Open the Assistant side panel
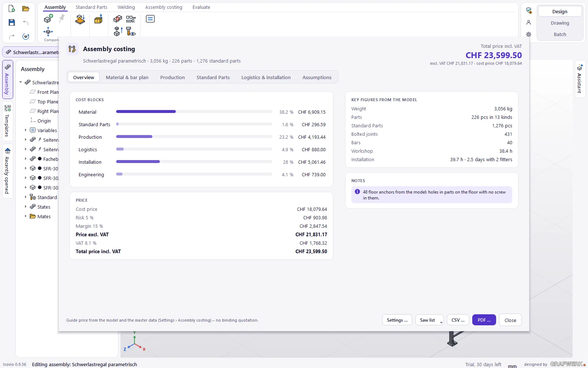588x368 pixels. (x=580, y=79)
